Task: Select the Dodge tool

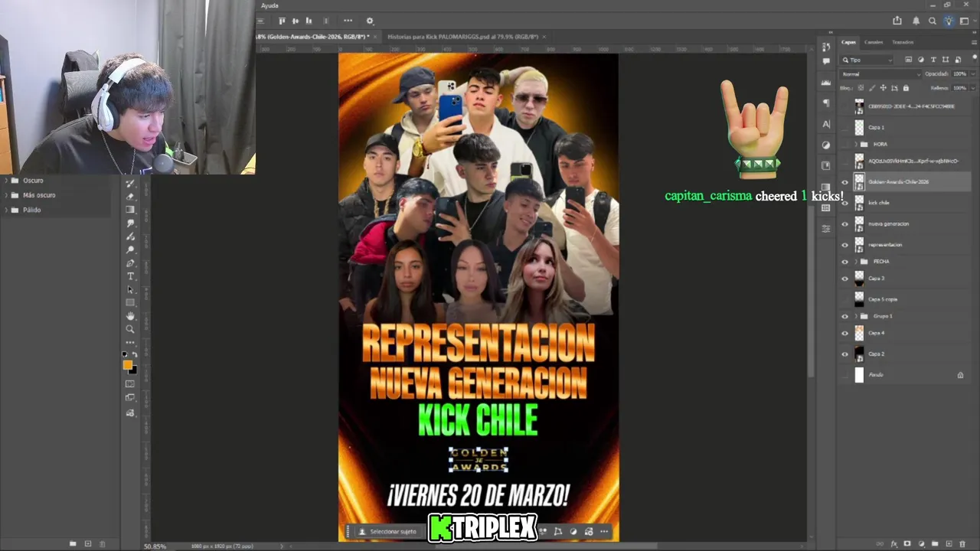Action: click(130, 249)
